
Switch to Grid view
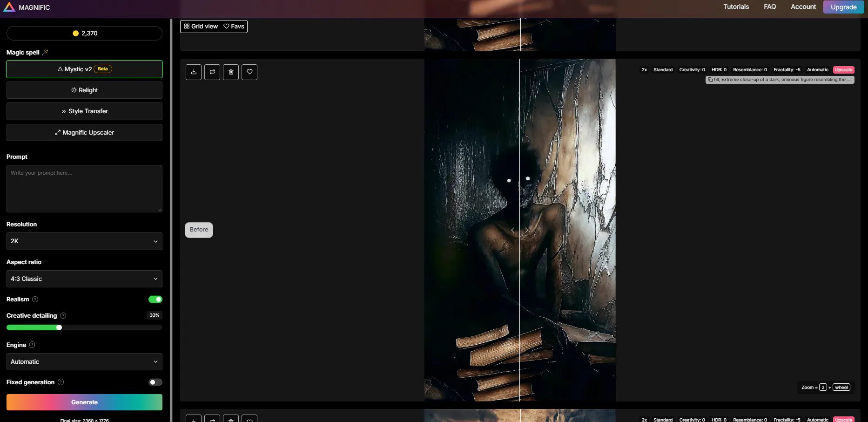coord(201,27)
